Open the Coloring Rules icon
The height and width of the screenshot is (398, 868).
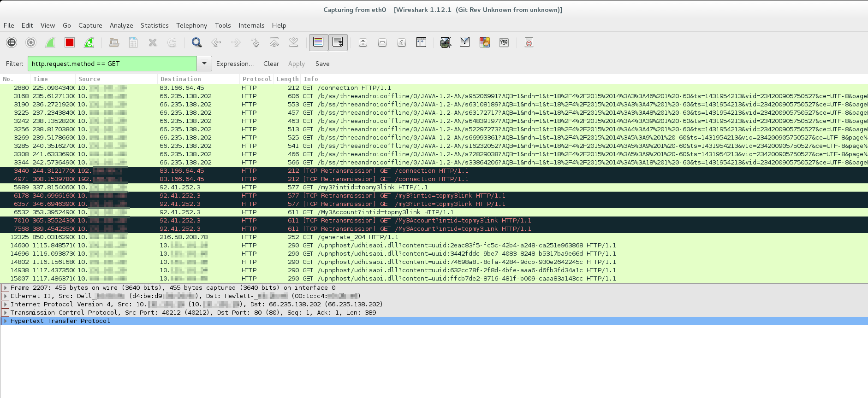(484, 43)
